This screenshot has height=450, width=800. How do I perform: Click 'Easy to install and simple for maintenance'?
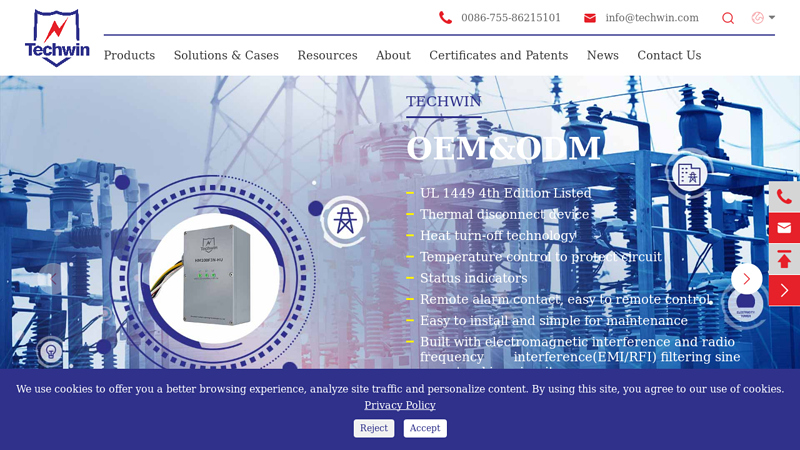pos(554,320)
